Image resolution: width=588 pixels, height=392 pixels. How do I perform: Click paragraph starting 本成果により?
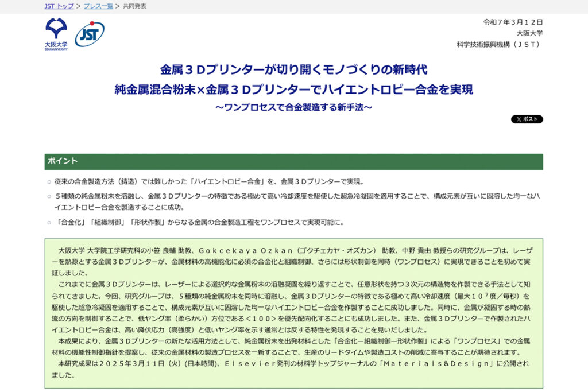pos(291,347)
